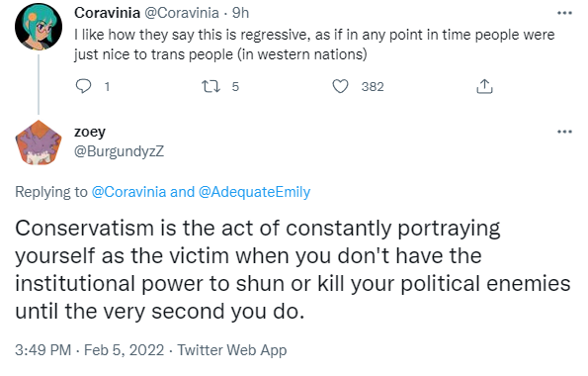Click the Twitter Web App source link

click(232, 350)
